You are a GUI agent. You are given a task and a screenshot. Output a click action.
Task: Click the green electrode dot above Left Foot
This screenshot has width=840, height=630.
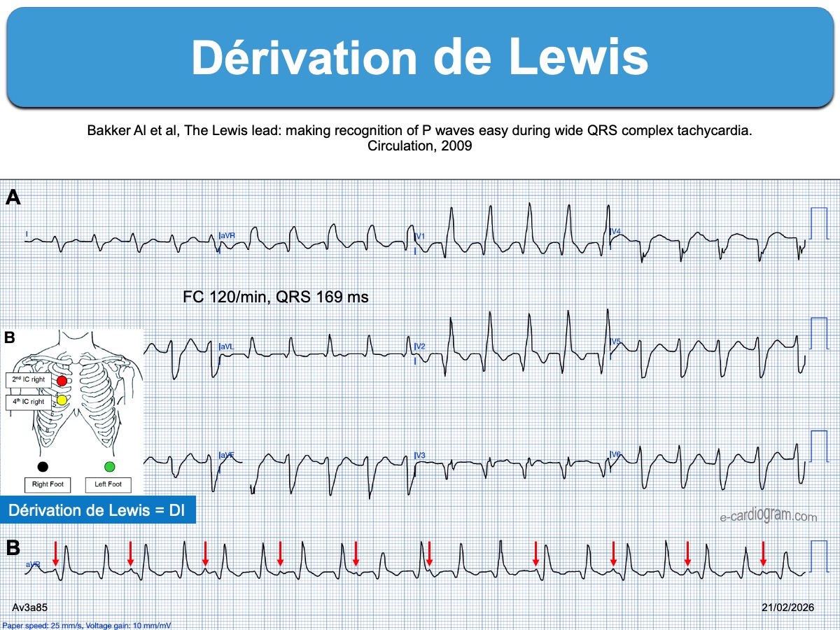[x=108, y=466]
